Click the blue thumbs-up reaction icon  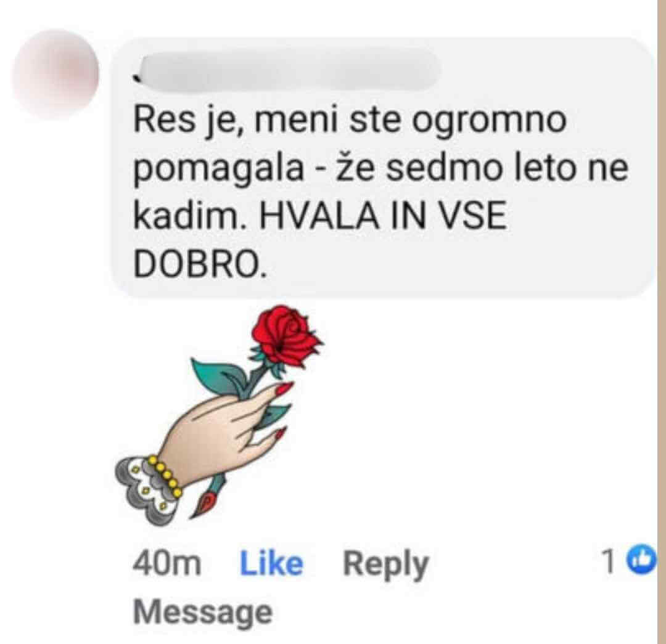[x=642, y=560]
